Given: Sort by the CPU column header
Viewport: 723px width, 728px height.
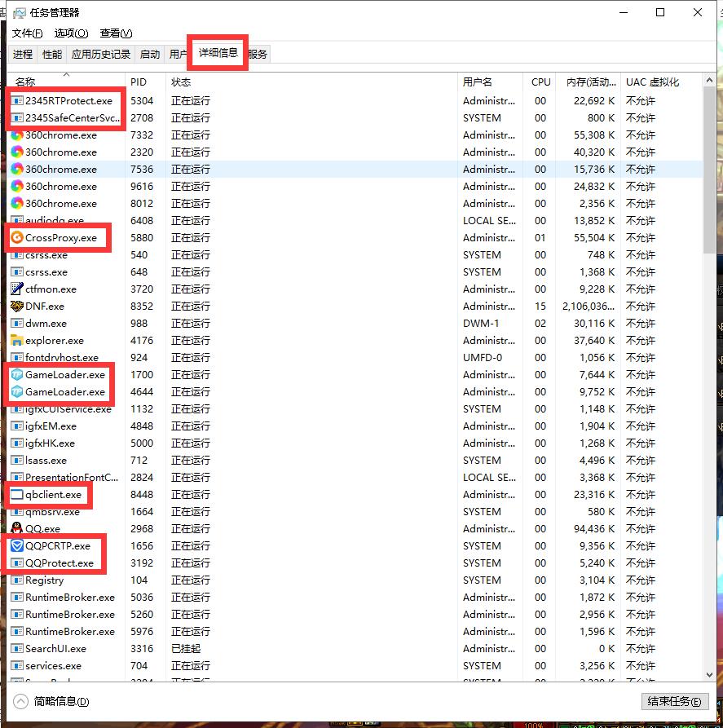Looking at the screenshot, I should [x=539, y=82].
